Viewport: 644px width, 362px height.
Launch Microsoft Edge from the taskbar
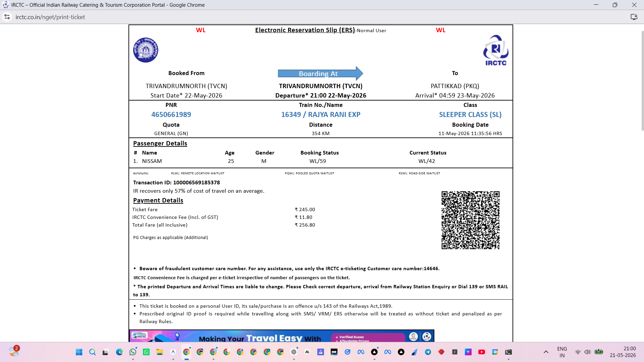[x=119, y=352]
